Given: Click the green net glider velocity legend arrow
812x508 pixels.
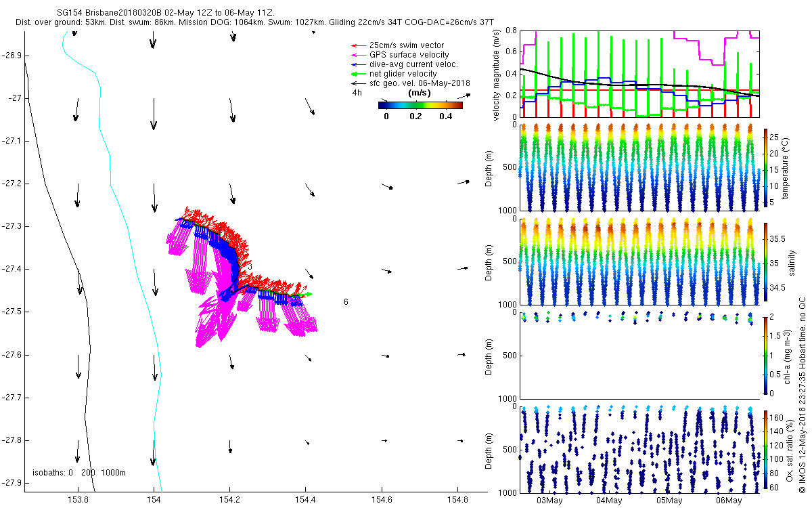Looking at the screenshot, I should (357, 74).
